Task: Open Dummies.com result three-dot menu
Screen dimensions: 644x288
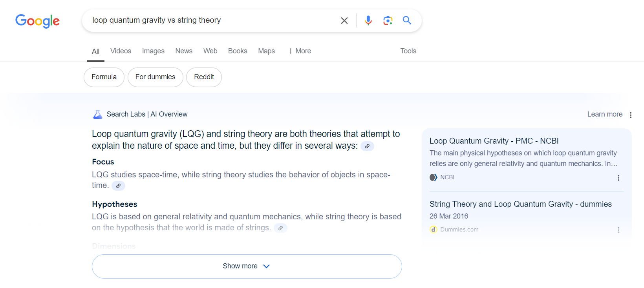Action: pos(618,230)
